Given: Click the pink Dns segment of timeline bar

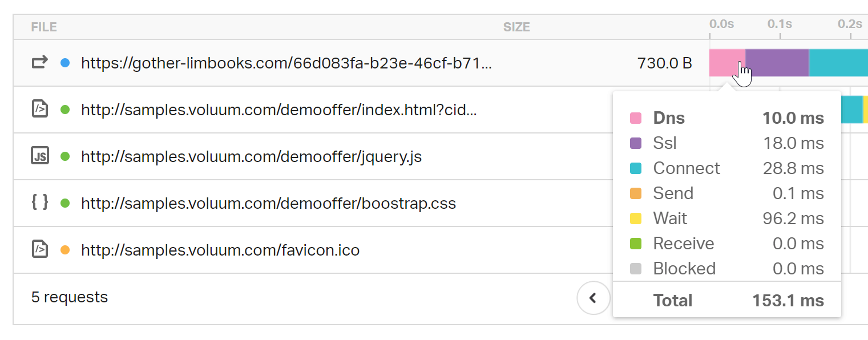Looking at the screenshot, I should click(x=727, y=63).
